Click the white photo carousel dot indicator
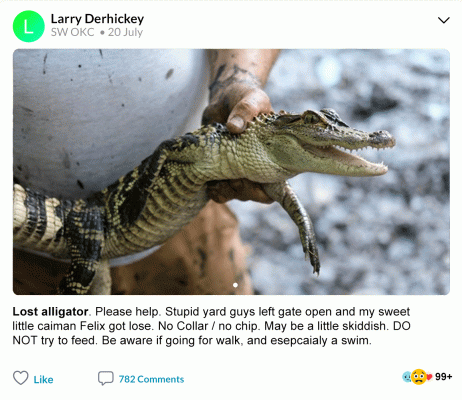The image size is (462, 400). coord(235,285)
